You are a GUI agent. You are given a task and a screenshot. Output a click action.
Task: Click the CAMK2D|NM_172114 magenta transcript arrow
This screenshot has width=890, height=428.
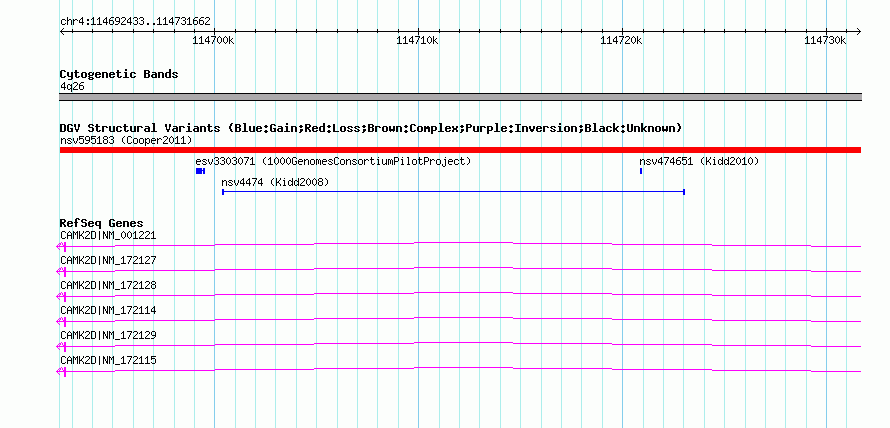(x=62, y=321)
